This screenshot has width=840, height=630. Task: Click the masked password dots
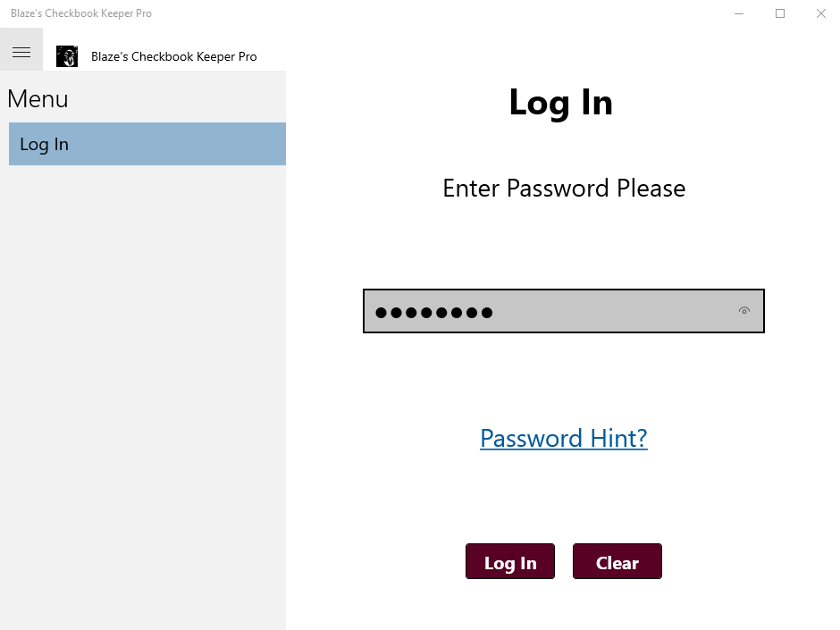[x=434, y=313]
